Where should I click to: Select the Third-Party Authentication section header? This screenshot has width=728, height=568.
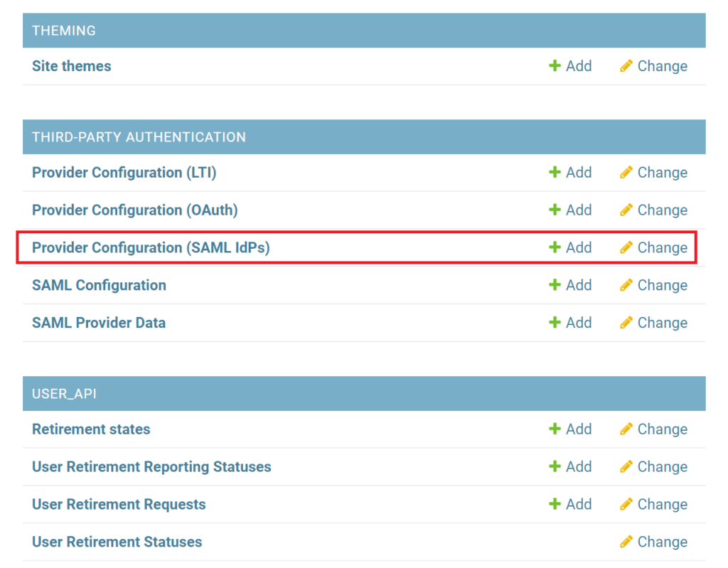pyautogui.click(x=139, y=137)
